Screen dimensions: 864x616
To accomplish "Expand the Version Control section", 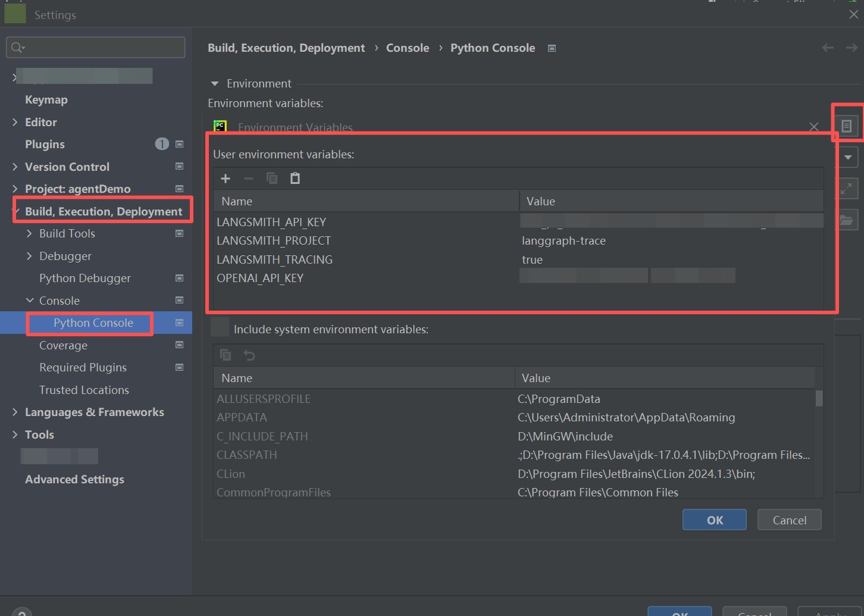I will 15,167.
